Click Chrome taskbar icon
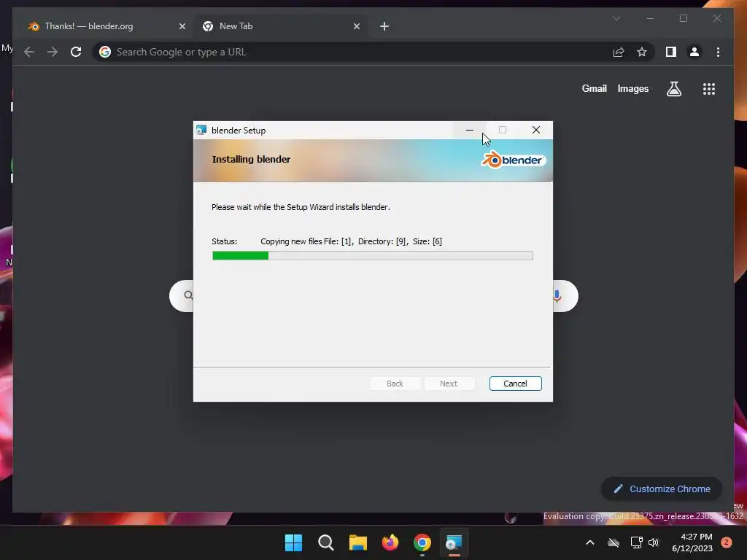This screenshot has height=560, width=747. click(422, 542)
